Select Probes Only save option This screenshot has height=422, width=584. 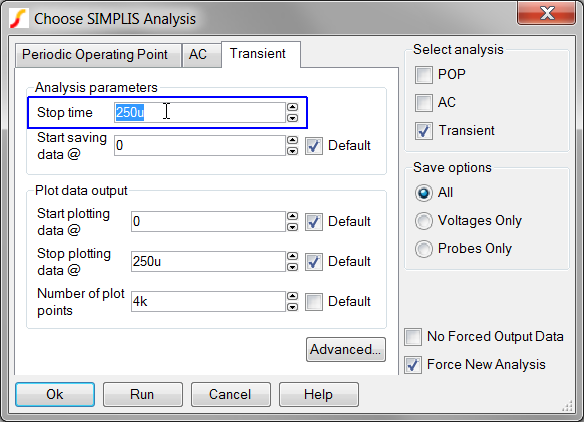click(x=424, y=249)
